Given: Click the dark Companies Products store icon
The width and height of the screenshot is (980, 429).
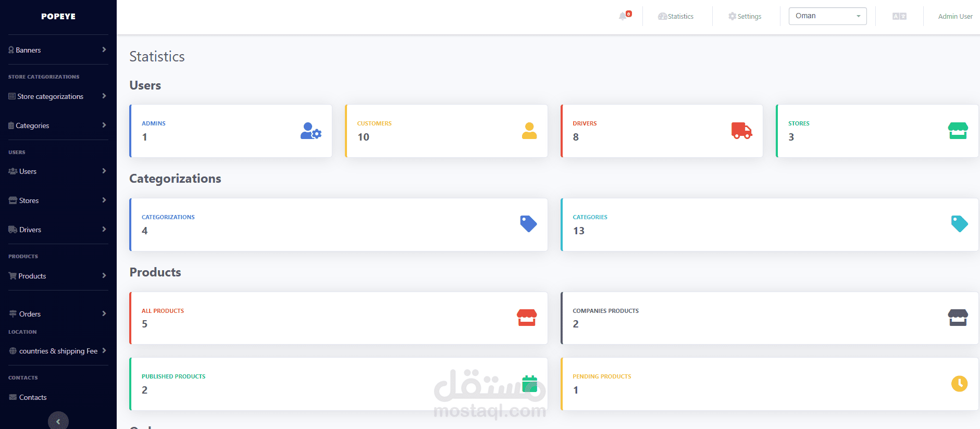Looking at the screenshot, I should [x=958, y=318].
